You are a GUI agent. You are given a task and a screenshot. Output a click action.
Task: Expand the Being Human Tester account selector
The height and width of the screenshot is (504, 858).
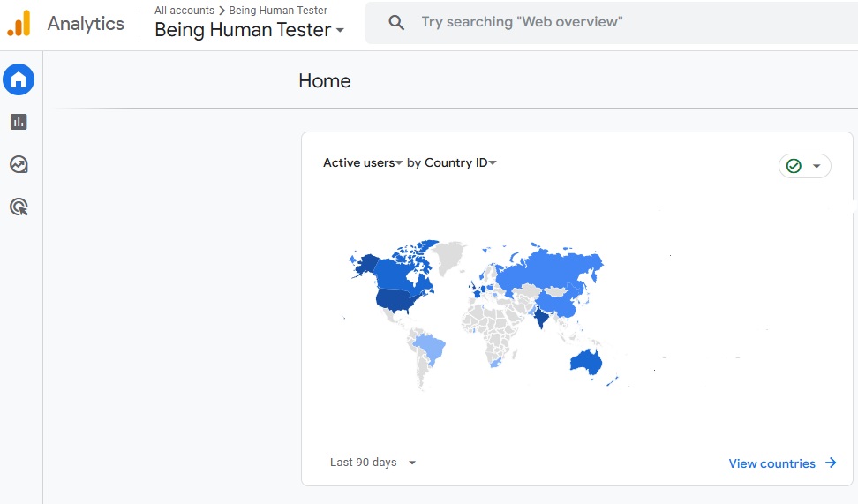click(x=250, y=29)
